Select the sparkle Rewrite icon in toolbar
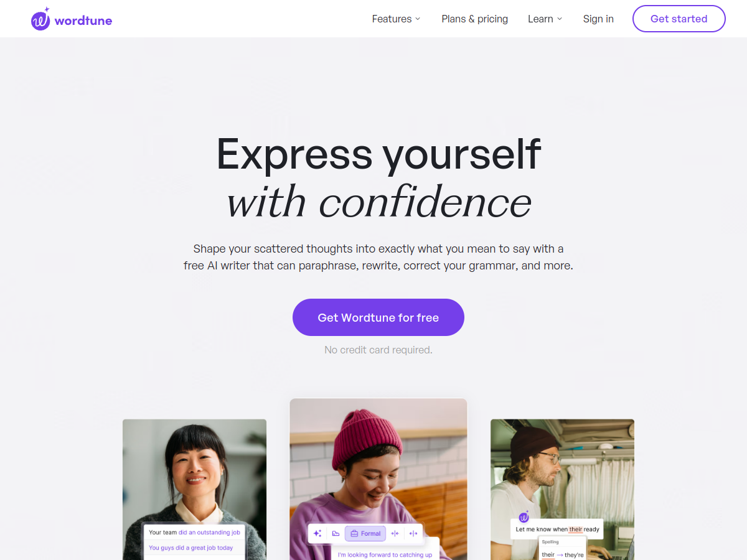This screenshot has width=747, height=560. pos(317,533)
